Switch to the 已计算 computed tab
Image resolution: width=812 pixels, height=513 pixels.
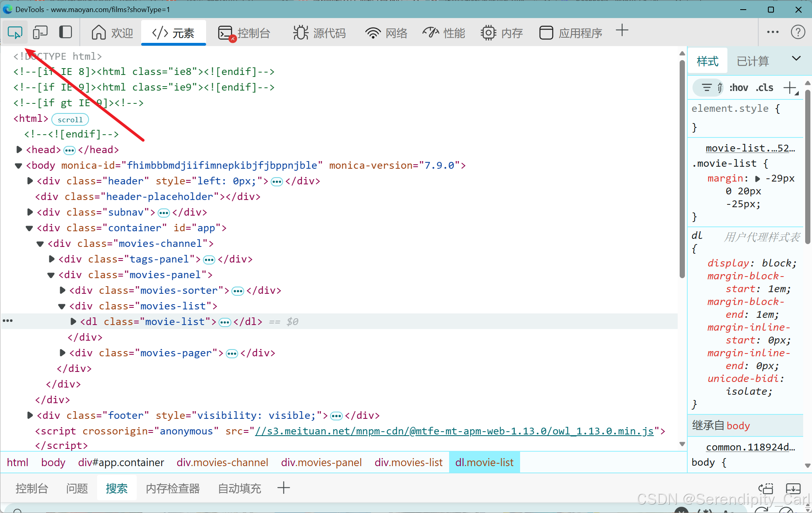pyautogui.click(x=753, y=61)
